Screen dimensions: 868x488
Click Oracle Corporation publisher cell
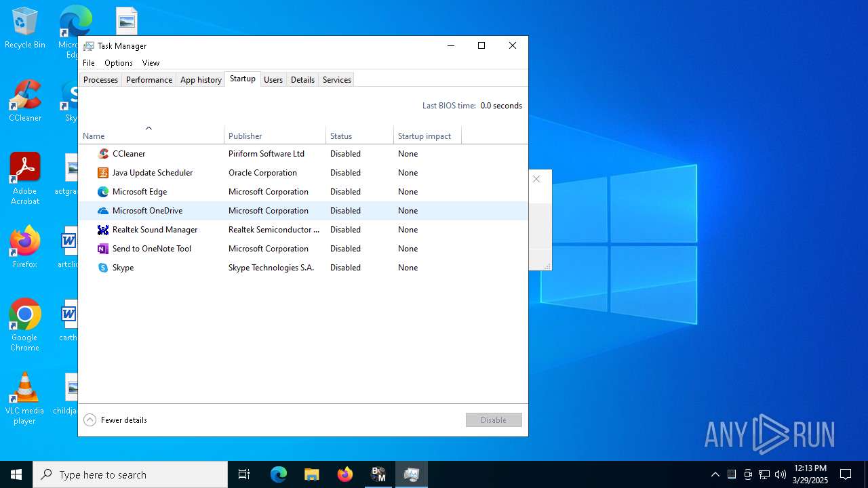click(262, 173)
